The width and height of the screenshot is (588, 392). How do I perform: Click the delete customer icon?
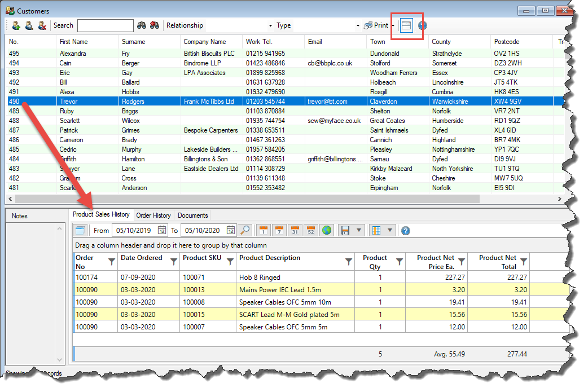42,25
